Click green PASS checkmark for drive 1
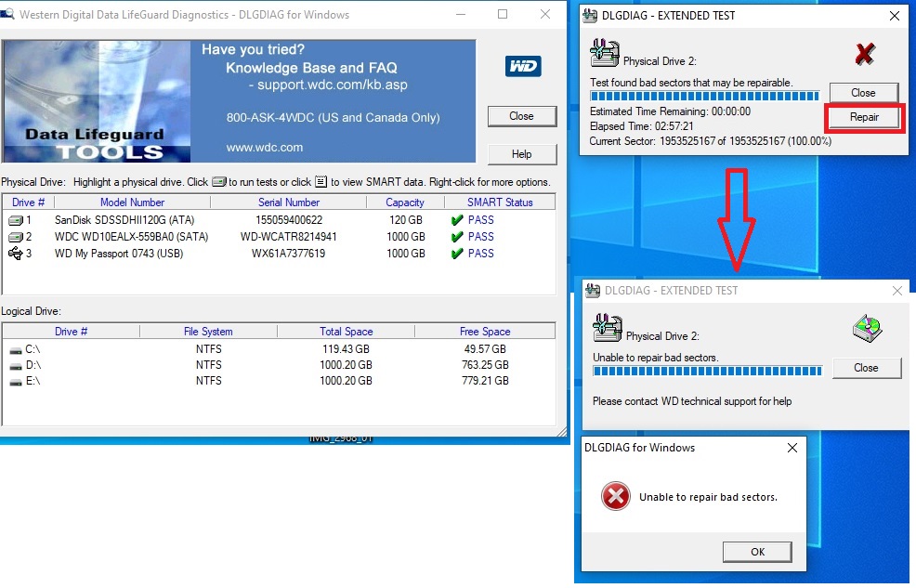Viewport: 916px width, 588px height. [457, 220]
